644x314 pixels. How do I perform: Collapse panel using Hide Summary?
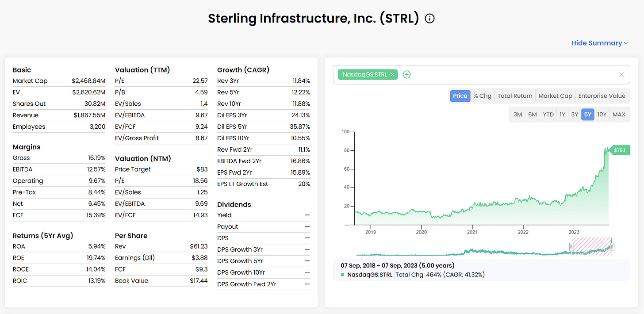(x=599, y=43)
